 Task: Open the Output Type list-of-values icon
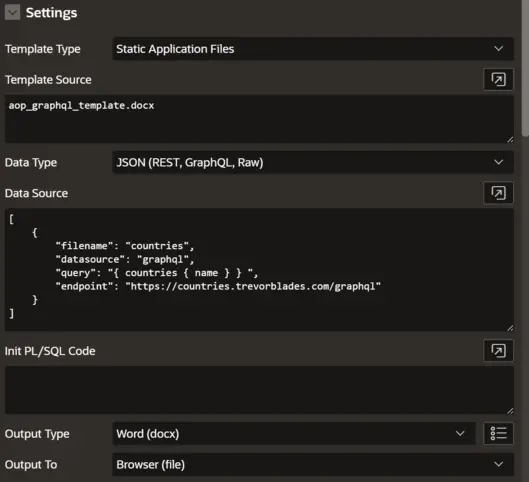click(x=498, y=433)
